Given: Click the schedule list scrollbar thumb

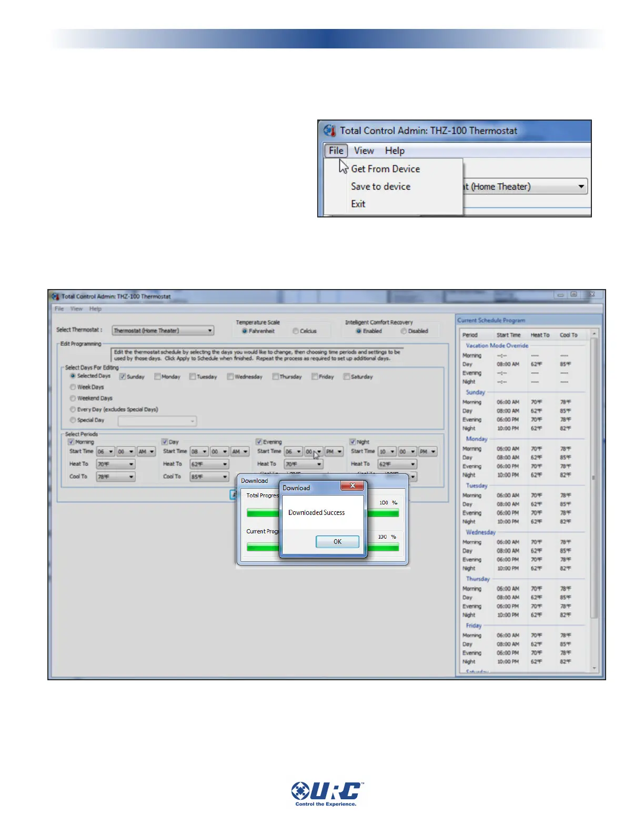Looking at the screenshot, I should coord(595,478).
